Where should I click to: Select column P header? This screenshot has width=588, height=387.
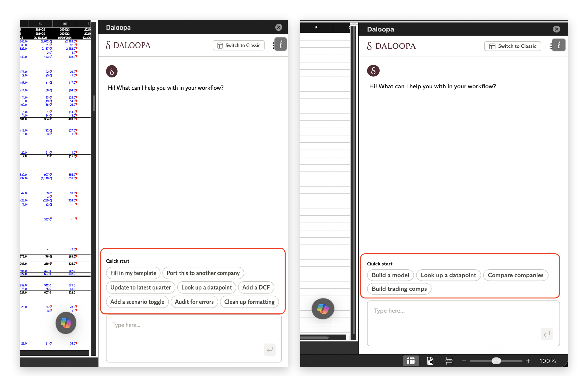pos(316,28)
